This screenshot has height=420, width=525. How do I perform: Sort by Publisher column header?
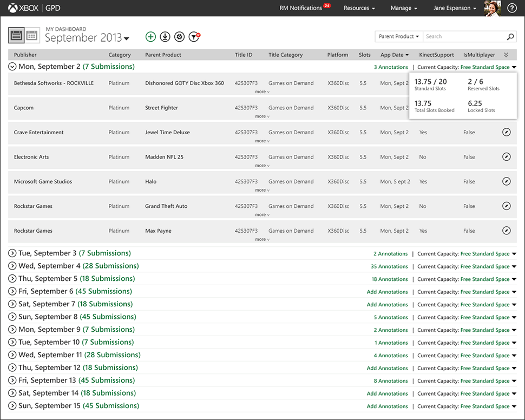click(x=25, y=55)
